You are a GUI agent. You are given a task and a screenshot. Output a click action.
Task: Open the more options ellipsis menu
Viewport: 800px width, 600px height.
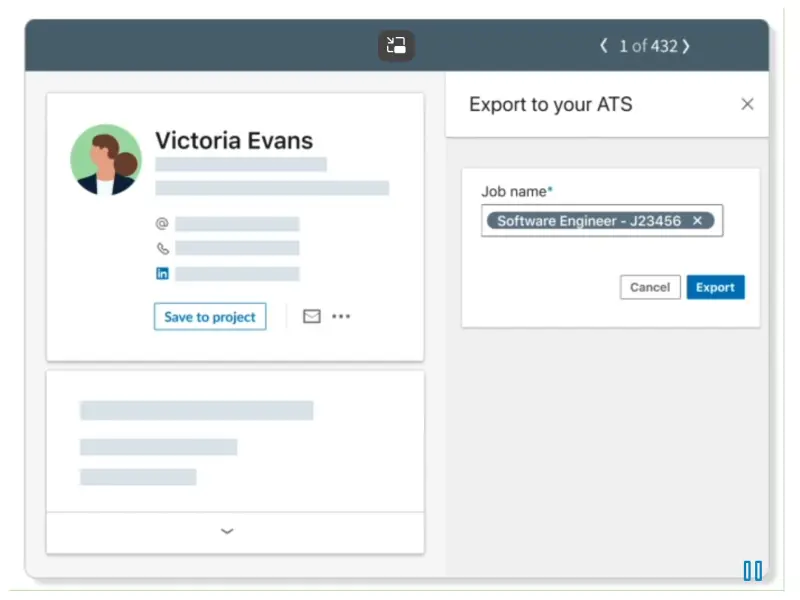[x=341, y=317]
